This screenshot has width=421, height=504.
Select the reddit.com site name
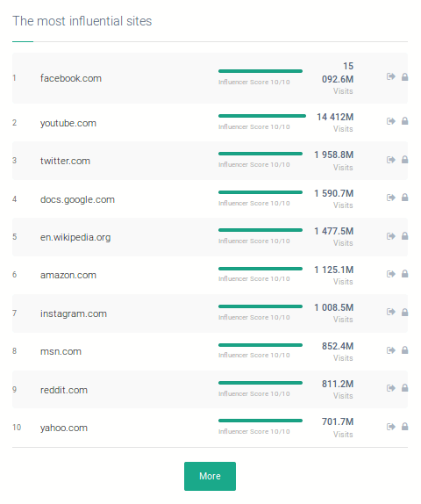coord(63,390)
